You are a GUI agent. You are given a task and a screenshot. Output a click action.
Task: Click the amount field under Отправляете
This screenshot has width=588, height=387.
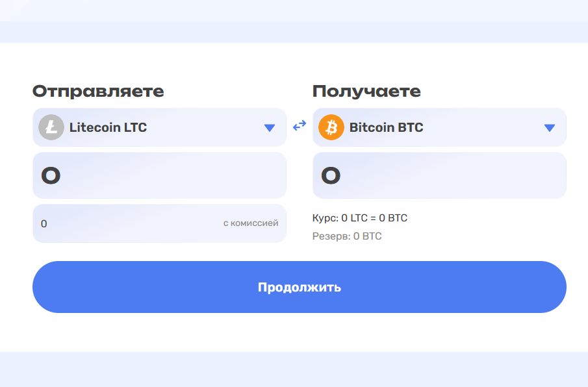[159, 175]
